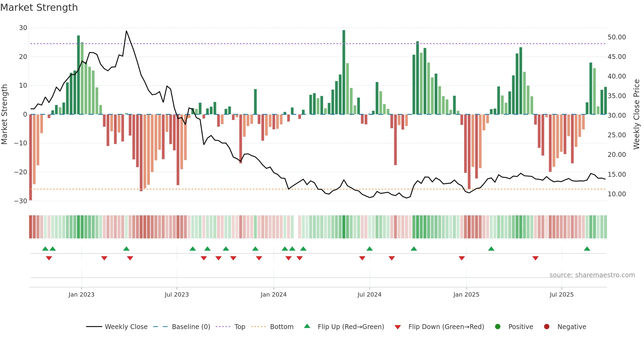The image size is (644, 362).
Task: Toggle Flip Up (Red→Green) legend entry
Action: pos(344,327)
